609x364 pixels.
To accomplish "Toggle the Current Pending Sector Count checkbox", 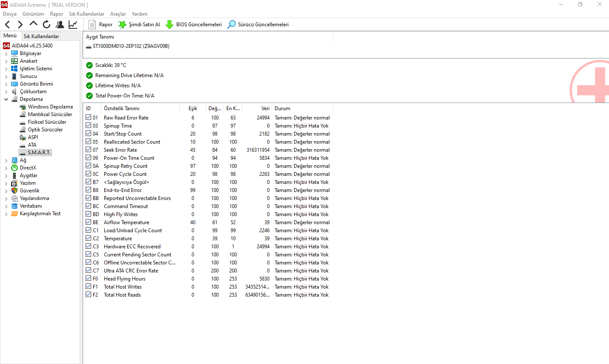I will tap(89, 254).
